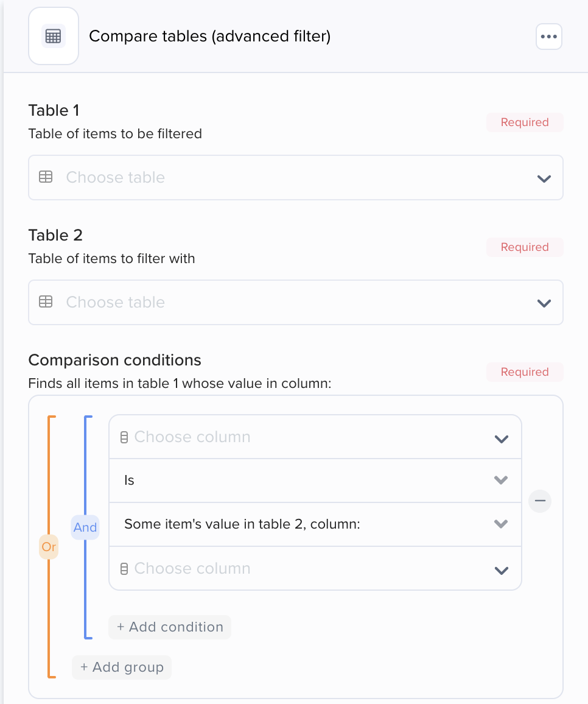Toggle the And connector on the condition group
The image size is (588, 704).
[85, 527]
